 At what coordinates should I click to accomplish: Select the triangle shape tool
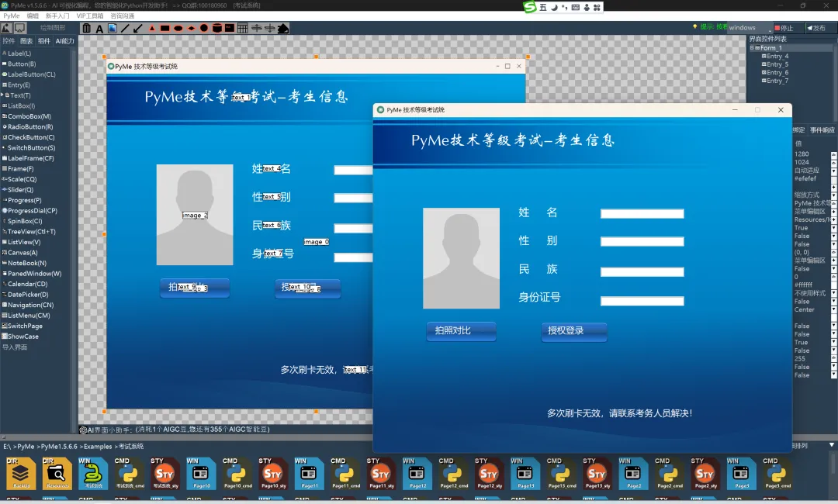(152, 28)
